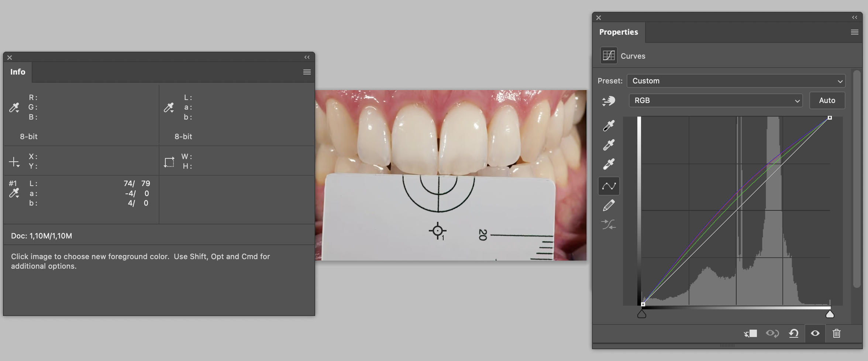Delete the Curves adjustment with trash icon
The width and height of the screenshot is (868, 361).
[x=836, y=333]
